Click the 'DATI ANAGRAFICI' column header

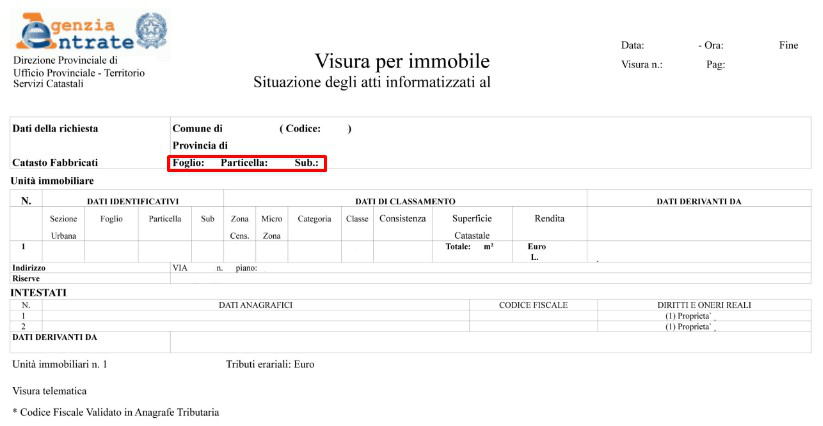(256, 305)
